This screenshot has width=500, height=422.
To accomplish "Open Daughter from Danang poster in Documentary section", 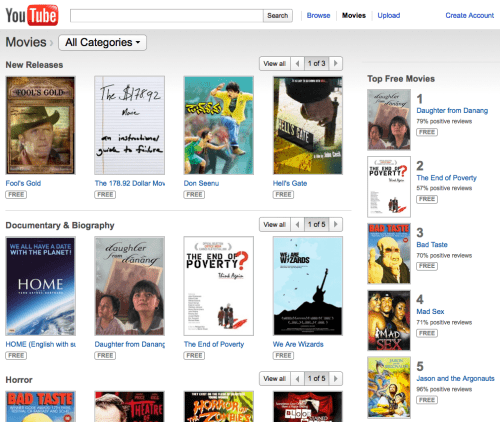I will click(x=130, y=286).
